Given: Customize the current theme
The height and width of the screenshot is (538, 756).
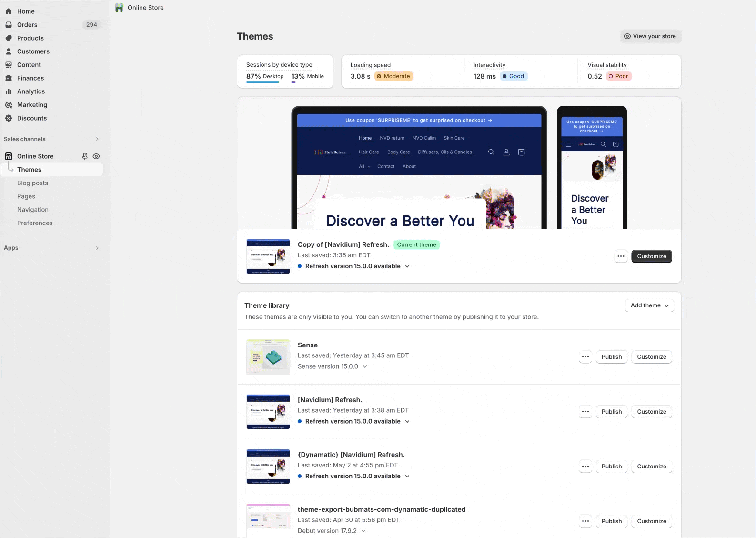Looking at the screenshot, I should point(652,256).
